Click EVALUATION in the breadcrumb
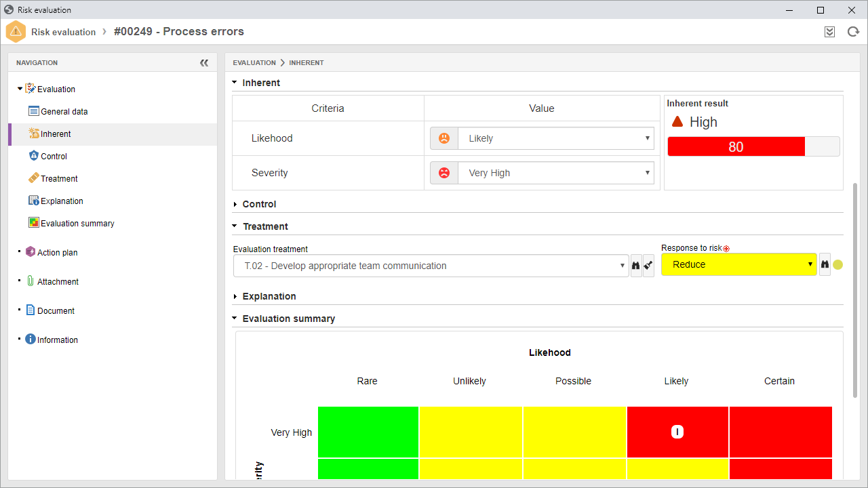Image resolution: width=868 pixels, height=488 pixels. (x=254, y=62)
